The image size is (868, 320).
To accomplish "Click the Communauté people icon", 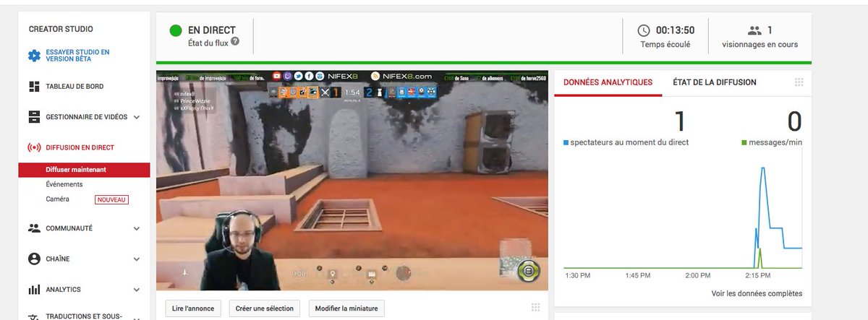I will pyautogui.click(x=34, y=228).
